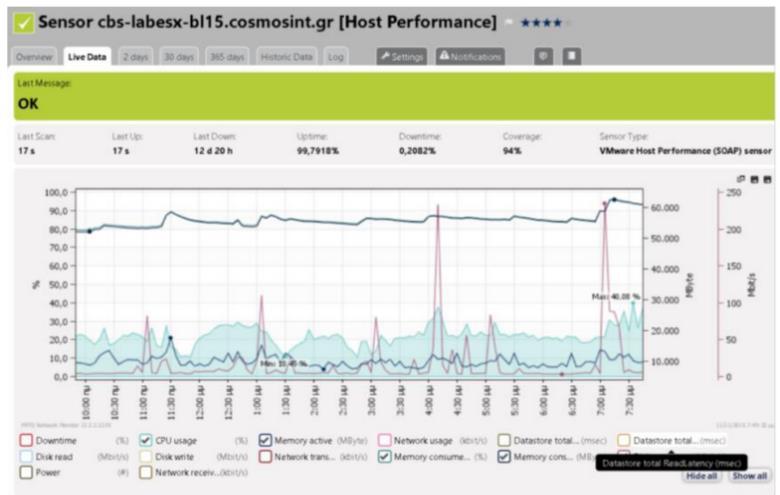Click the leftmost graph tool icon above the chart
This screenshot has height=495, width=780.
(x=741, y=179)
